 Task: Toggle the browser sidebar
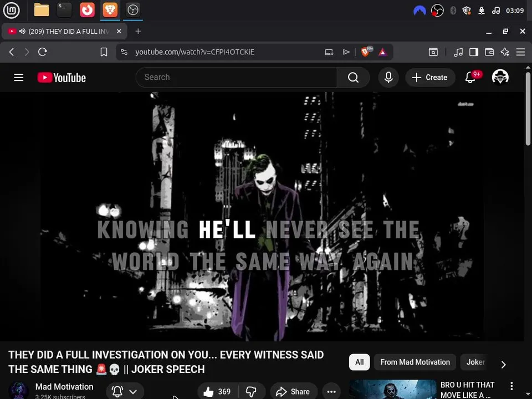point(474,52)
